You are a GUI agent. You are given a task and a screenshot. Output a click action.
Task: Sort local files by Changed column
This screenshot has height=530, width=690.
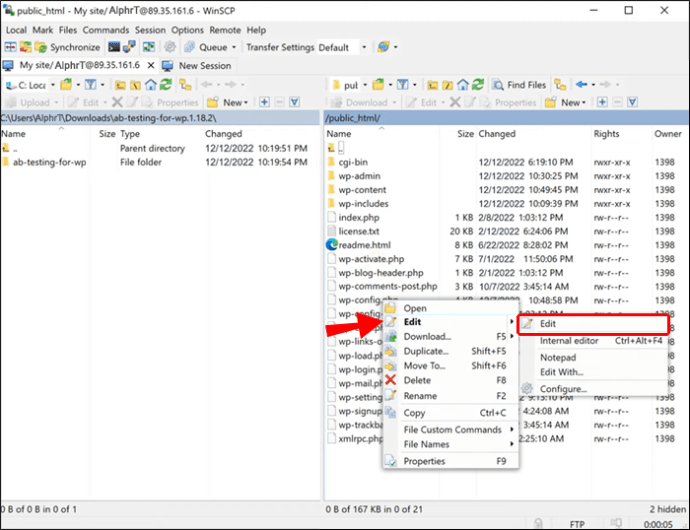(x=224, y=134)
